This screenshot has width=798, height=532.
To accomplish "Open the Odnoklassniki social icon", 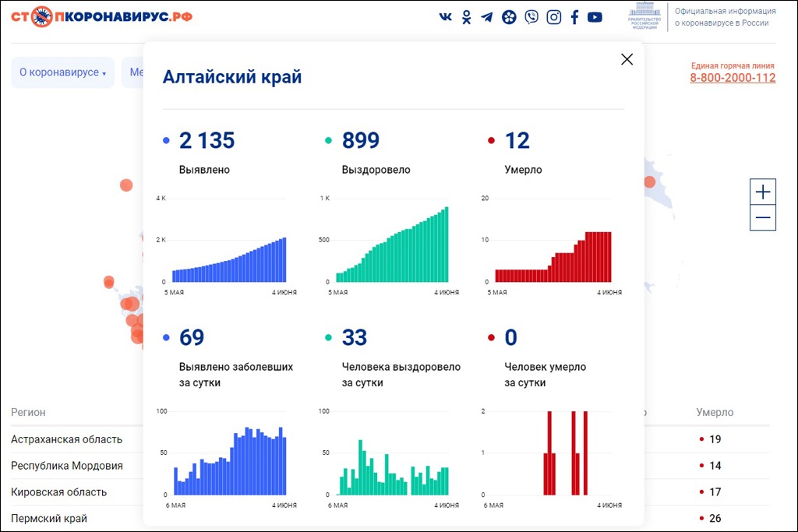I will tap(466, 17).
